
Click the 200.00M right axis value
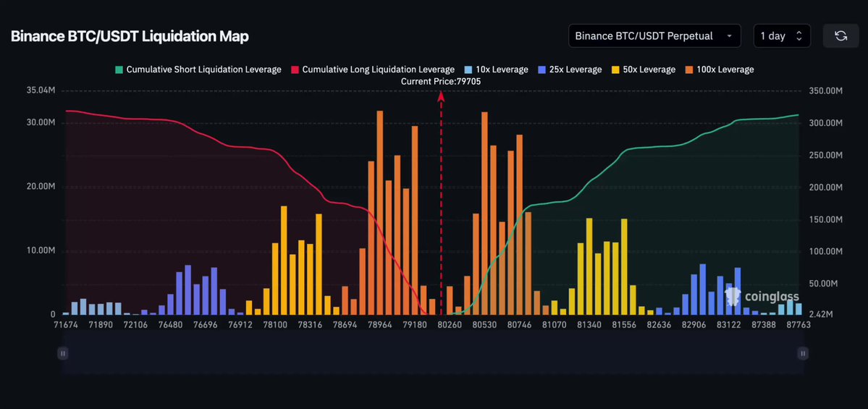(825, 187)
